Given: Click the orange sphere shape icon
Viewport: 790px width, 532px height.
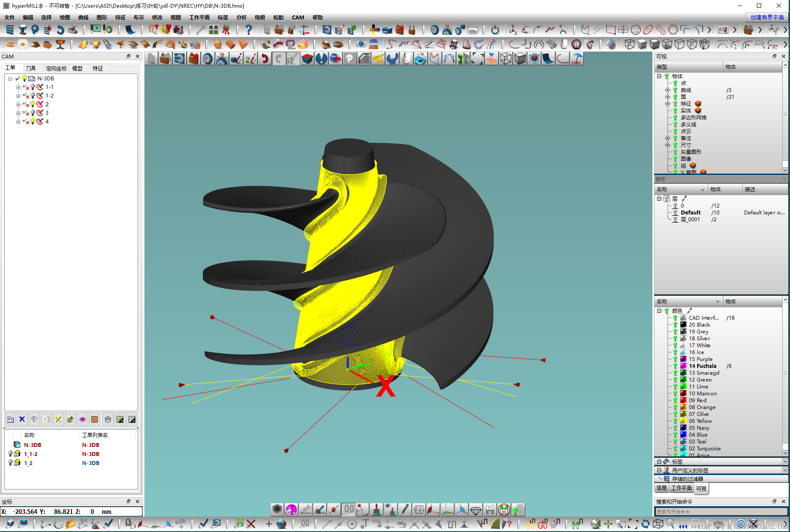Looking at the screenshot, I should pyautogui.click(x=218, y=44).
